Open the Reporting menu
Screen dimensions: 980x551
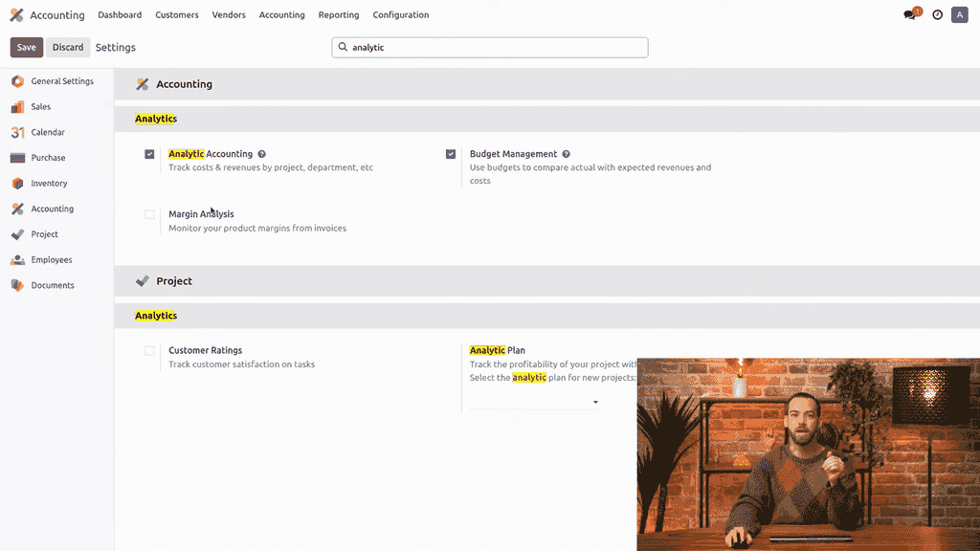tap(339, 15)
